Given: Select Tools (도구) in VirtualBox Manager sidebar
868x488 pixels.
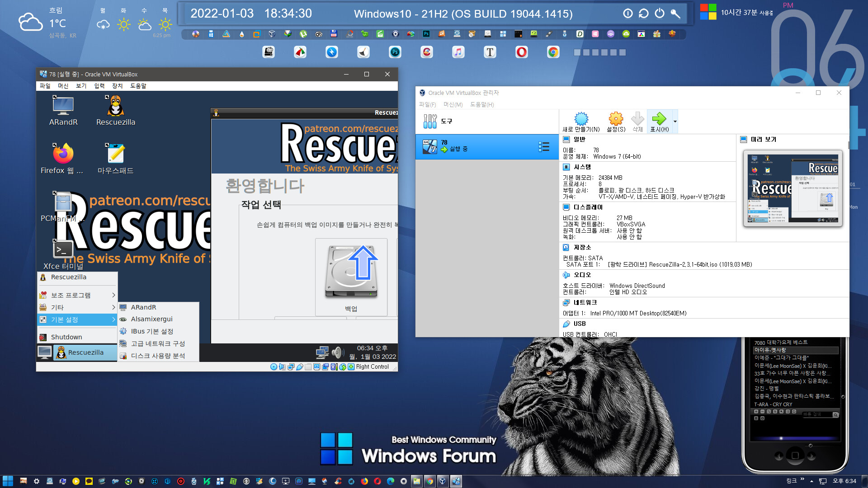Looking at the screenshot, I should tap(487, 121).
